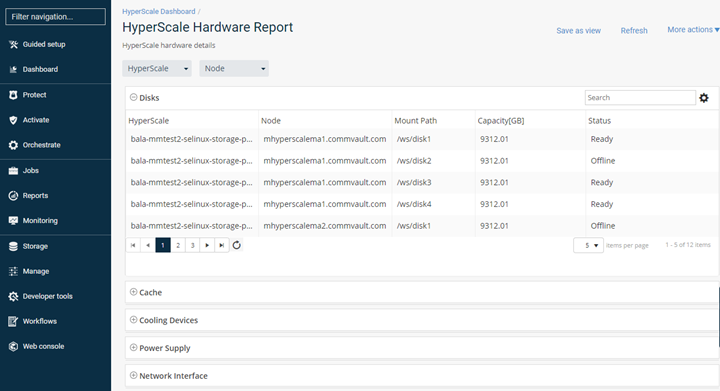Go to first page of Disks table

point(133,246)
